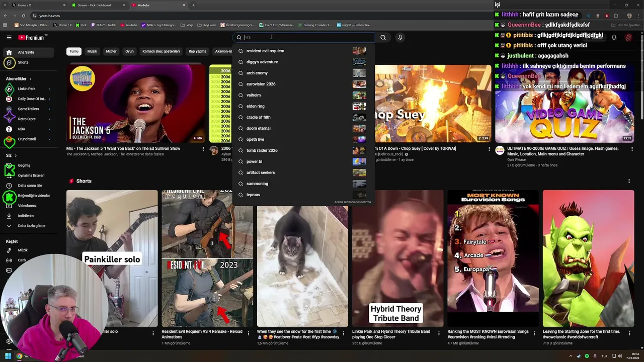Select the Müzik filter chip
Image resolution: width=644 pixels, height=362 pixels.
[92, 51]
